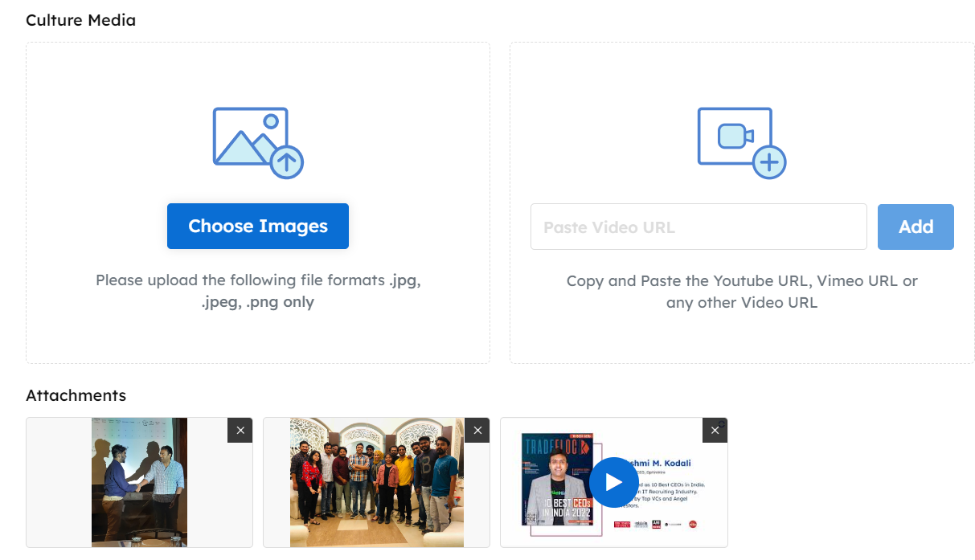The height and width of the screenshot is (560, 975).
Task: Open the team group photo thumbnail
Action: (x=376, y=482)
